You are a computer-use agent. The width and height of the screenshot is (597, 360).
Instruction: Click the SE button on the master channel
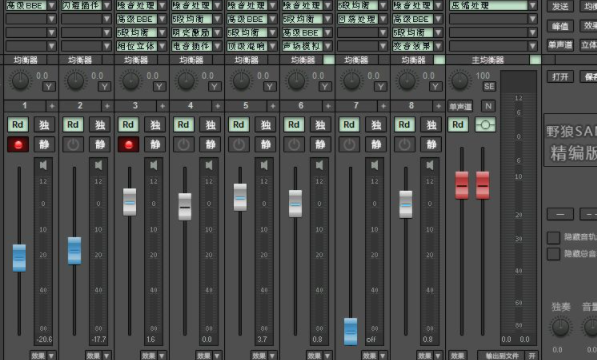point(489,86)
